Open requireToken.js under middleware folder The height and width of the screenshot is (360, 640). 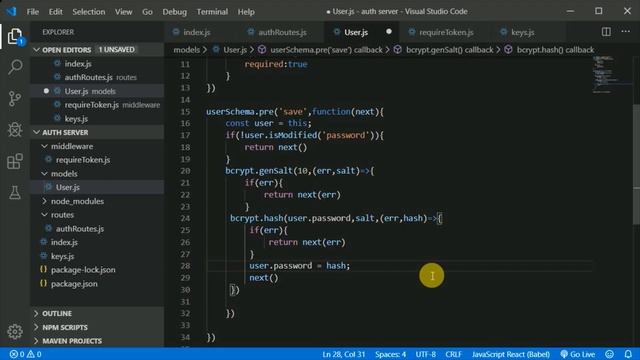pyautogui.click(x=97, y=160)
